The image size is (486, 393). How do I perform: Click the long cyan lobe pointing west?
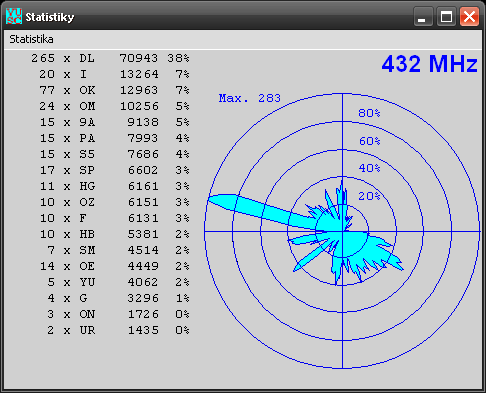click(x=253, y=209)
